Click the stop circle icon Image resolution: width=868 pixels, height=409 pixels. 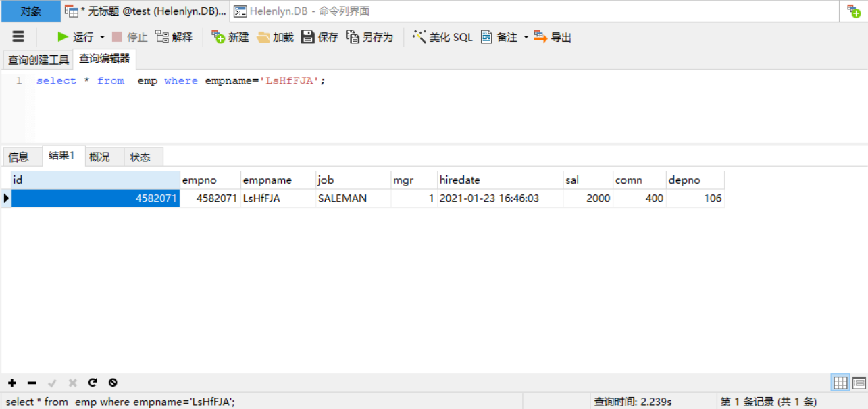113,383
